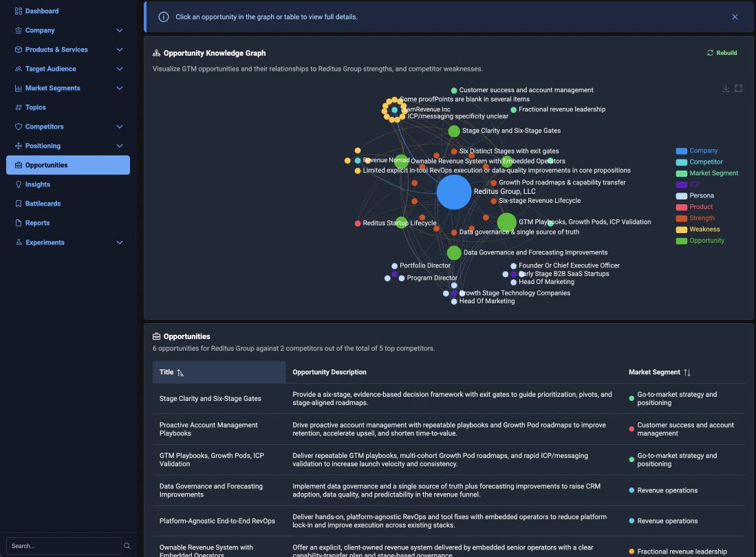Click the info icon in the banner
The width and height of the screenshot is (756, 557).
(x=164, y=17)
